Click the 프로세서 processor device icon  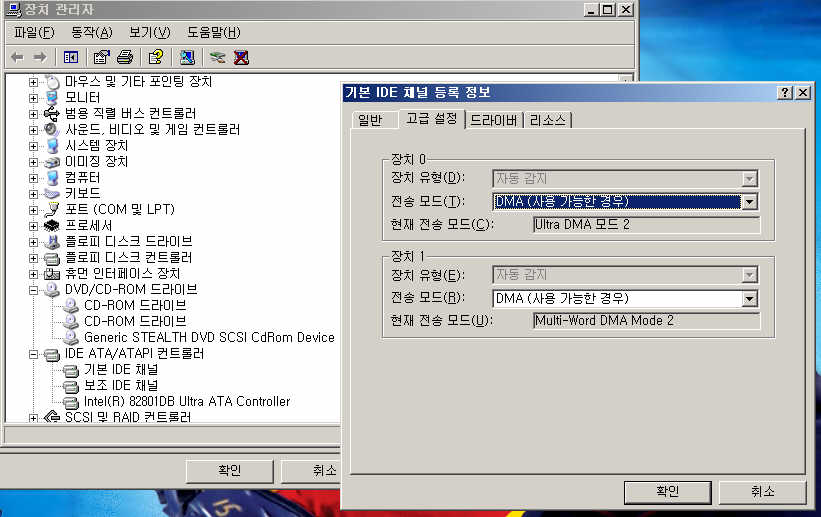(x=53, y=225)
